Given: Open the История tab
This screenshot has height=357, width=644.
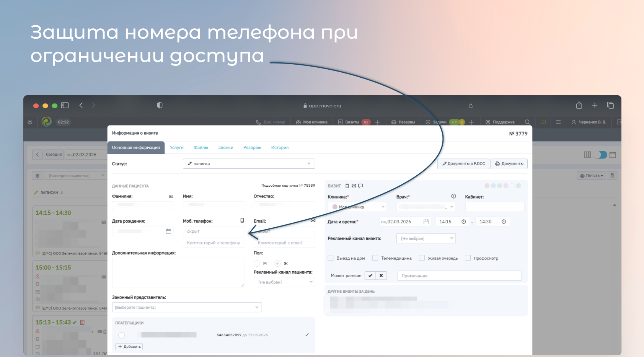Looking at the screenshot, I should 280,148.
